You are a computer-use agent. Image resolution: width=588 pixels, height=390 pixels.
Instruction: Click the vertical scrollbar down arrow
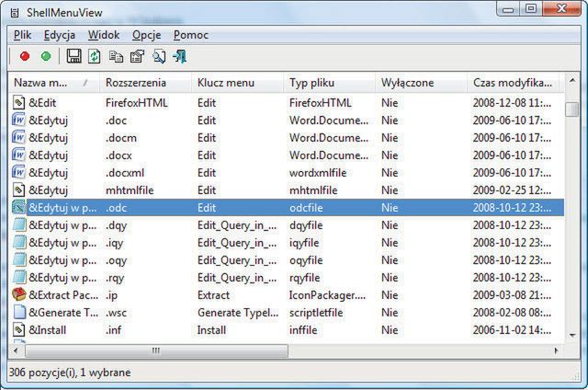[572, 335]
